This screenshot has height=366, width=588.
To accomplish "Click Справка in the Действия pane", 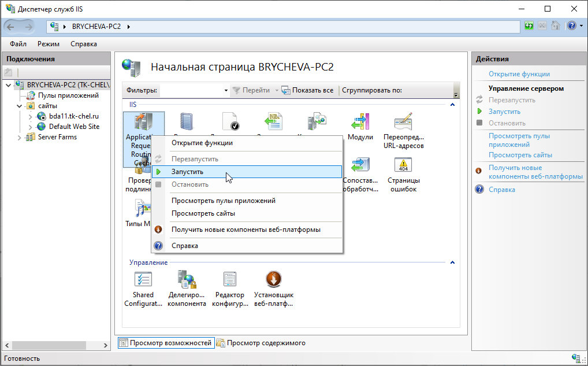I will coord(501,190).
